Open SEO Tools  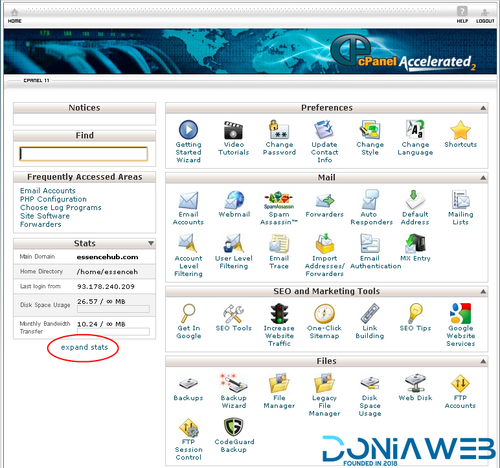click(x=234, y=318)
